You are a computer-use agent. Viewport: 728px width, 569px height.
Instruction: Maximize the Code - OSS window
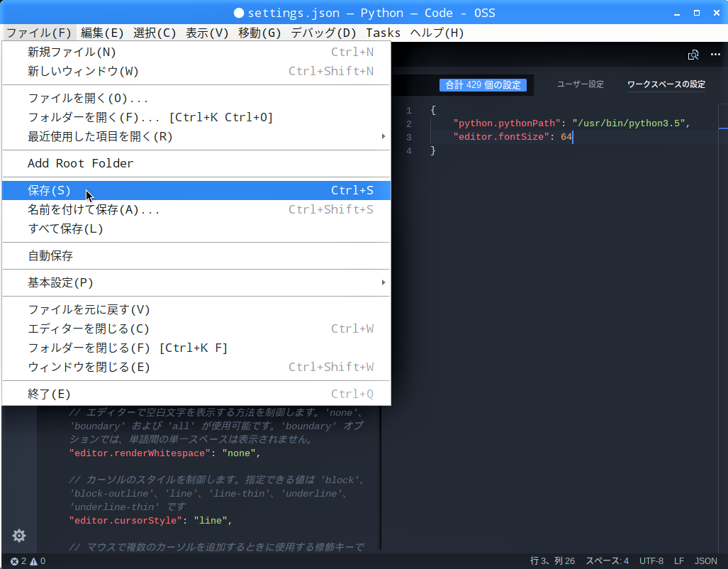click(696, 13)
